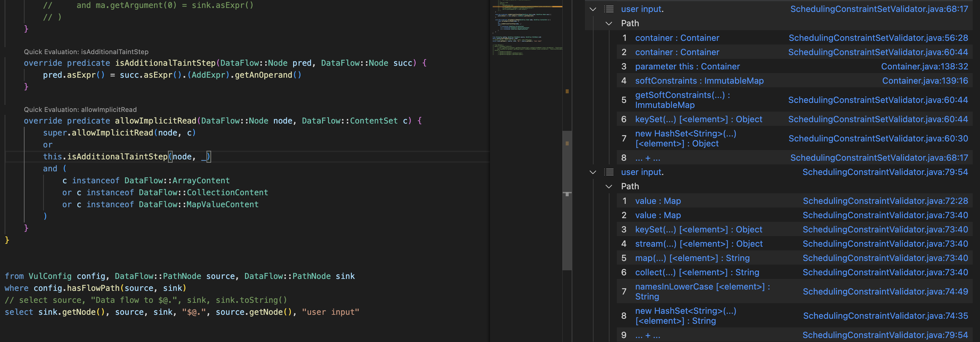This screenshot has height=342, width=980.
Task: Open SchedulingConstraintValidator.java:74:35 location link
Action: (x=885, y=316)
